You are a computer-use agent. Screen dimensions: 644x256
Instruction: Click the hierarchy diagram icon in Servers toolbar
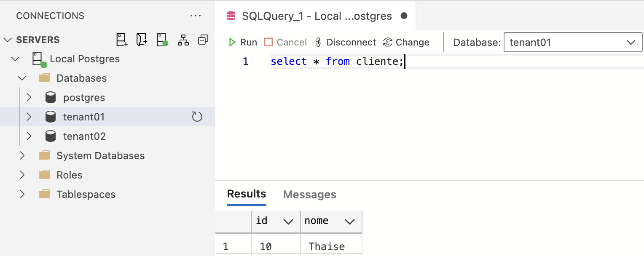pos(183,40)
